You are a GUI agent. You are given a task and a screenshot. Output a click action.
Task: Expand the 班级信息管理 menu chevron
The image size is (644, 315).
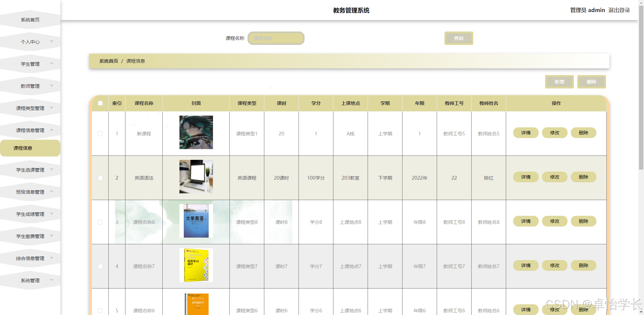[x=52, y=192]
